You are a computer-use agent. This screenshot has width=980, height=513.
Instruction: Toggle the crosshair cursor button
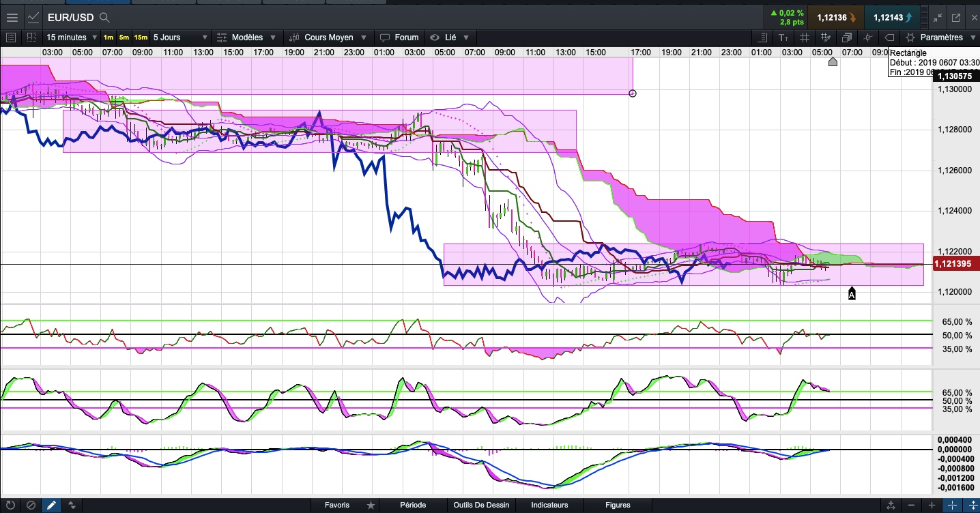953,505
